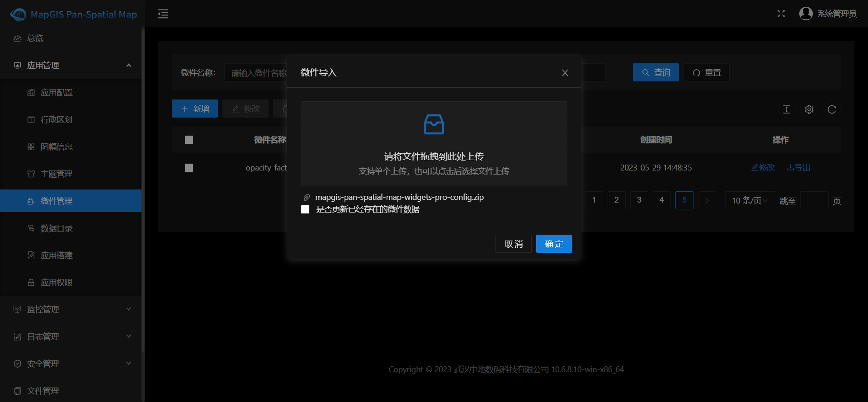
Task: Click the 修改 link in table row
Action: [x=763, y=168]
